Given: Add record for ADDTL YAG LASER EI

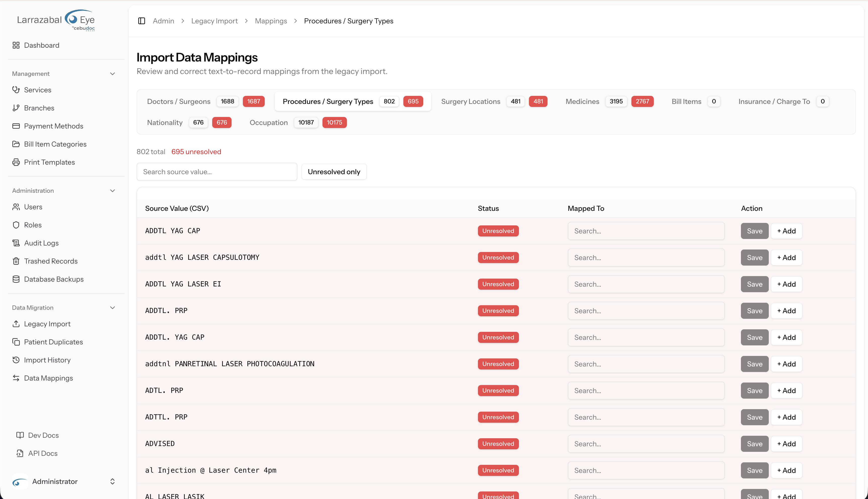Looking at the screenshot, I should 786,284.
